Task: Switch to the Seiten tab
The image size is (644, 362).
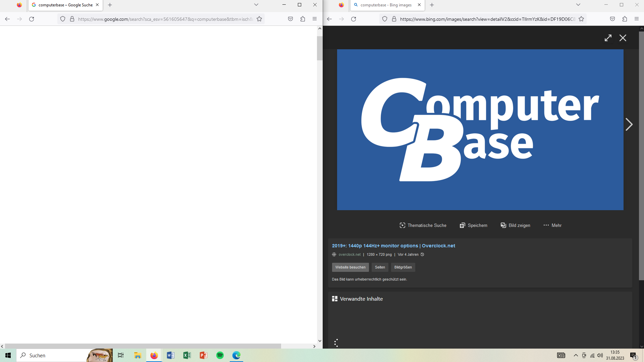Action: [x=380, y=267]
